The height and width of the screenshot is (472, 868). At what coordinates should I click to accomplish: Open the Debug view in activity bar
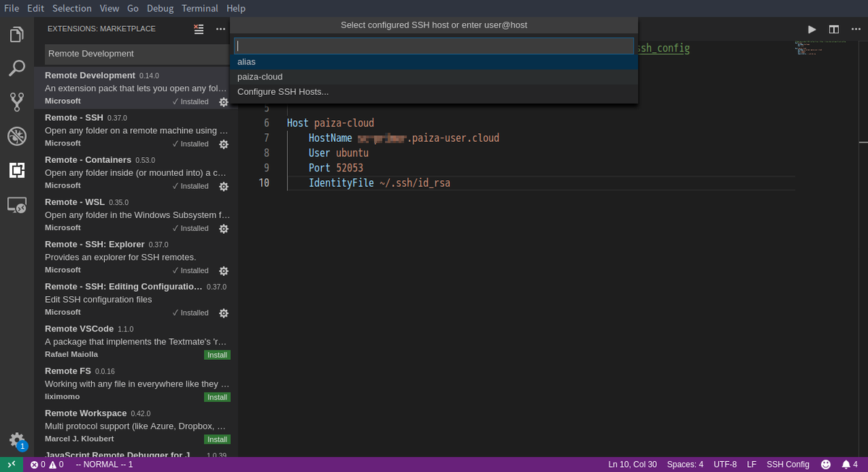pos(17,136)
